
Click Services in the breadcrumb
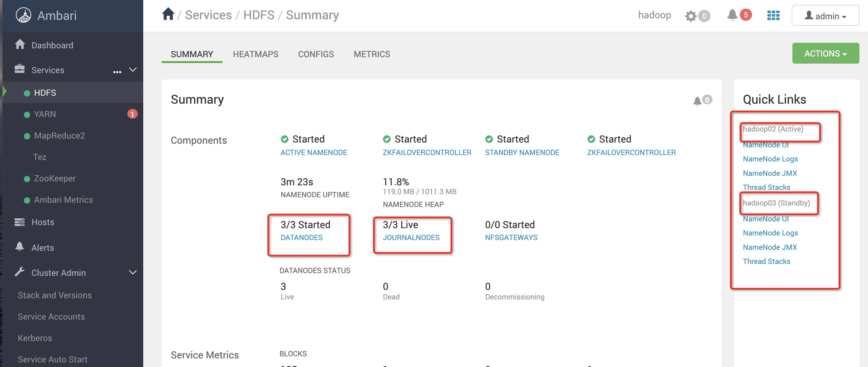point(208,15)
